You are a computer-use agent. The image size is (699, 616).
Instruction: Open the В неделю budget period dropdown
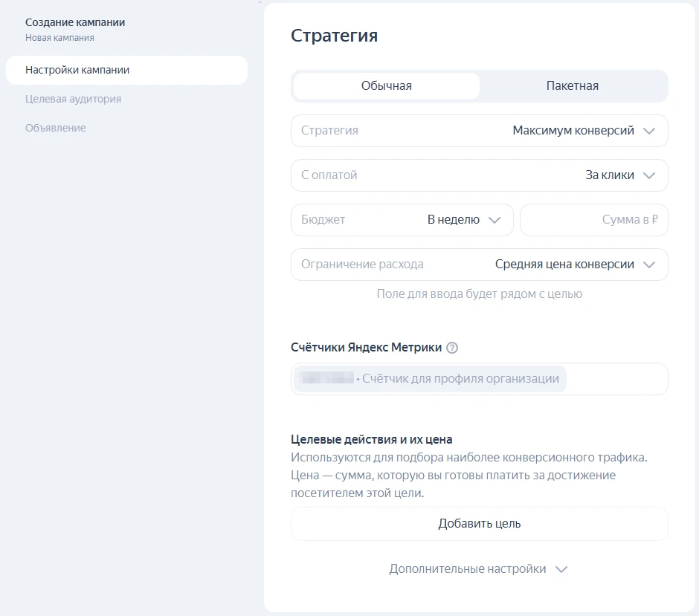click(453, 220)
